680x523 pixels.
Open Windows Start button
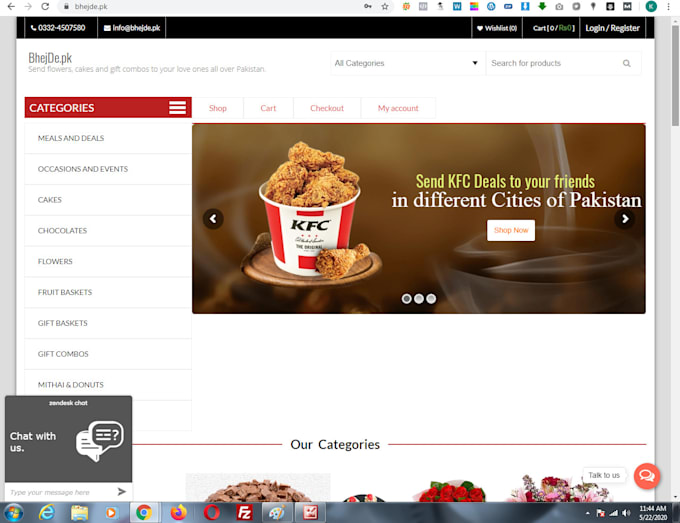[x=13, y=513]
